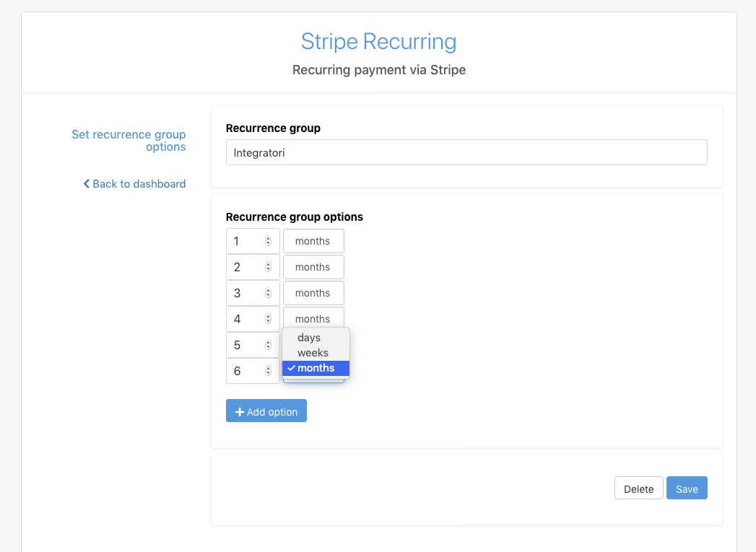Click the Delete button
Viewport: 756px width, 552px height.
[x=639, y=489]
